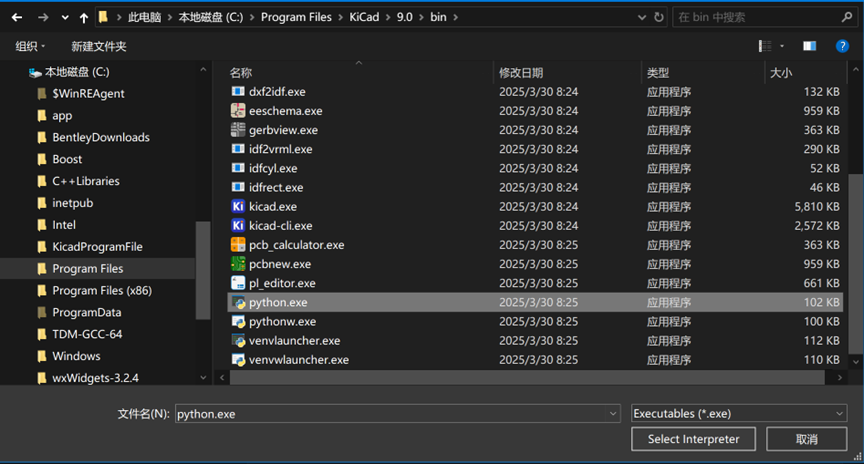
Task: Navigate to KiCad in the breadcrumb
Action: click(x=364, y=17)
